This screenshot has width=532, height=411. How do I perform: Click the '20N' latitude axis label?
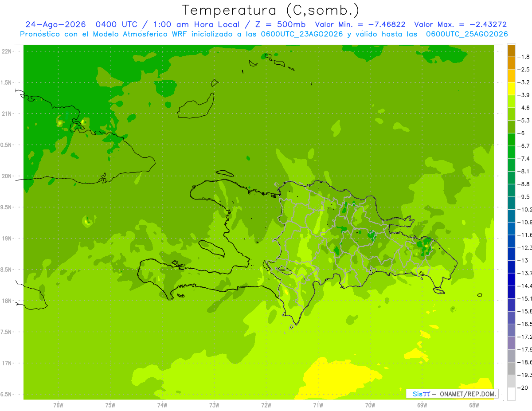click(x=7, y=176)
